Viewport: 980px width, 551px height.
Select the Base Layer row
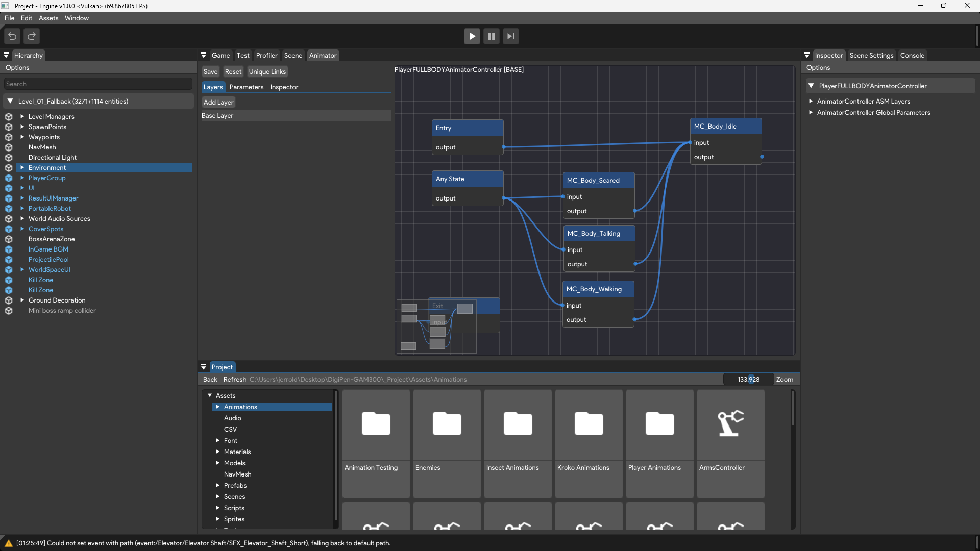point(296,116)
